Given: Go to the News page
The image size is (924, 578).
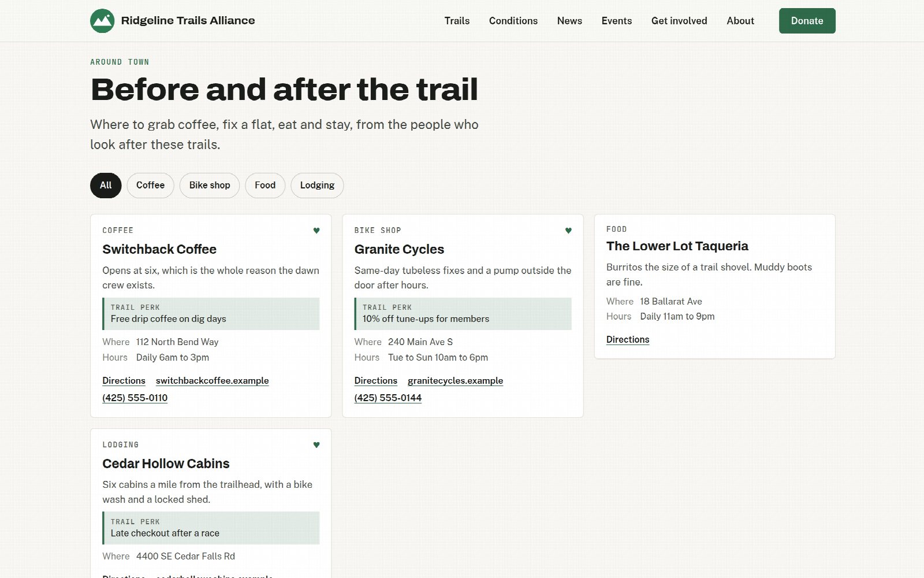Looking at the screenshot, I should (569, 21).
